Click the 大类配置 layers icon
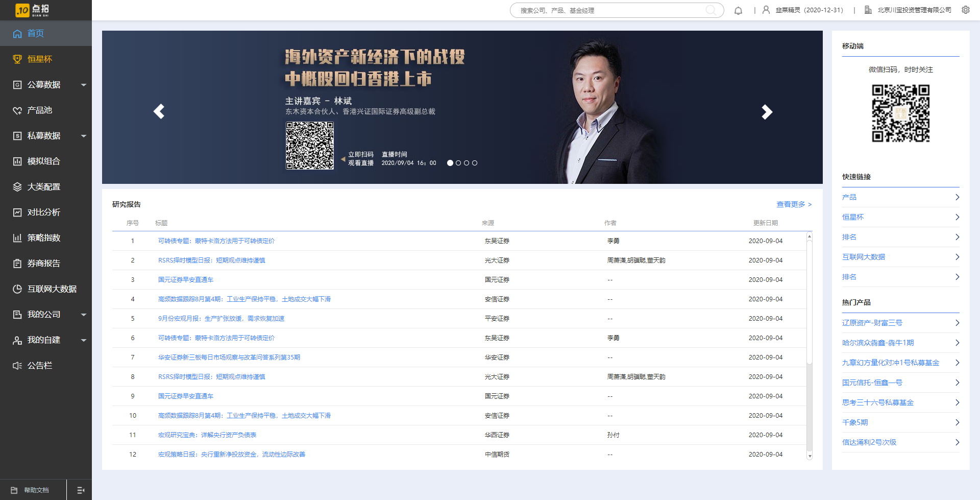Viewport: 980px width, 500px height. pos(17,187)
